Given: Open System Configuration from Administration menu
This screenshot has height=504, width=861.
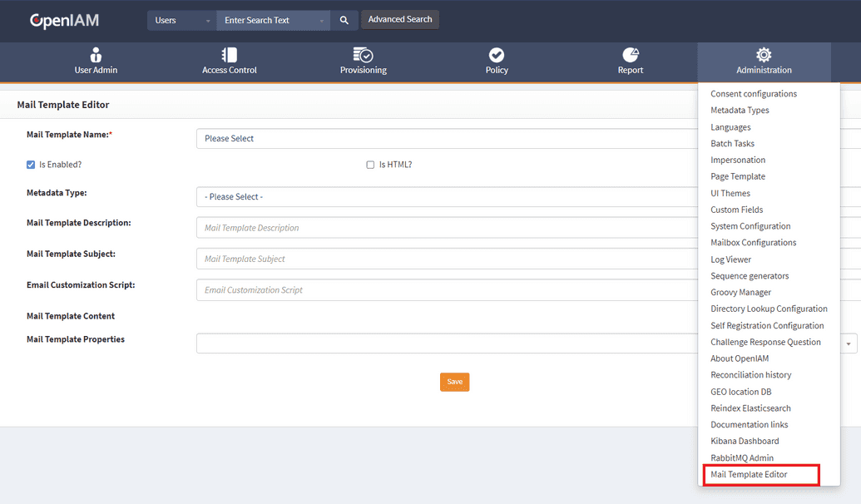Looking at the screenshot, I should click(748, 225).
